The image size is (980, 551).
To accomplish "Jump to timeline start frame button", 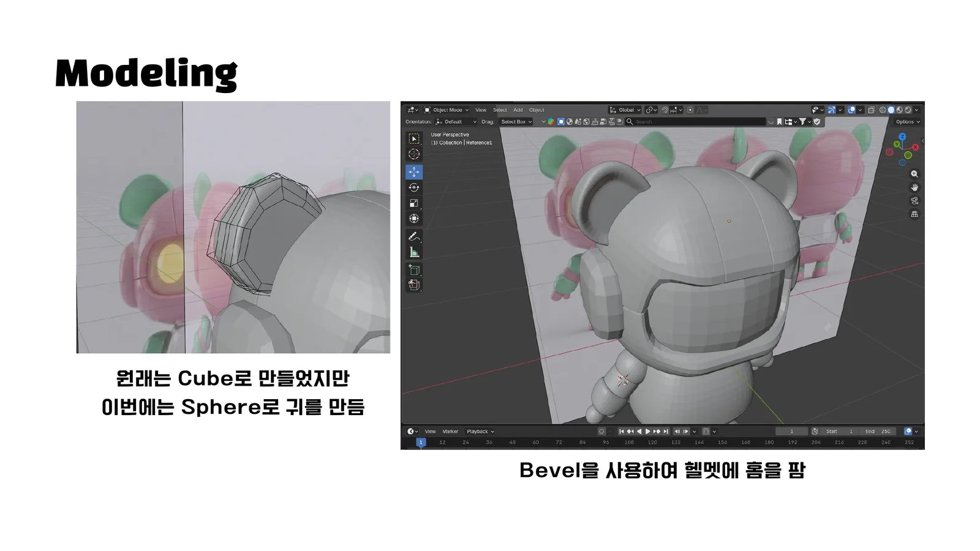I will click(x=622, y=432).
